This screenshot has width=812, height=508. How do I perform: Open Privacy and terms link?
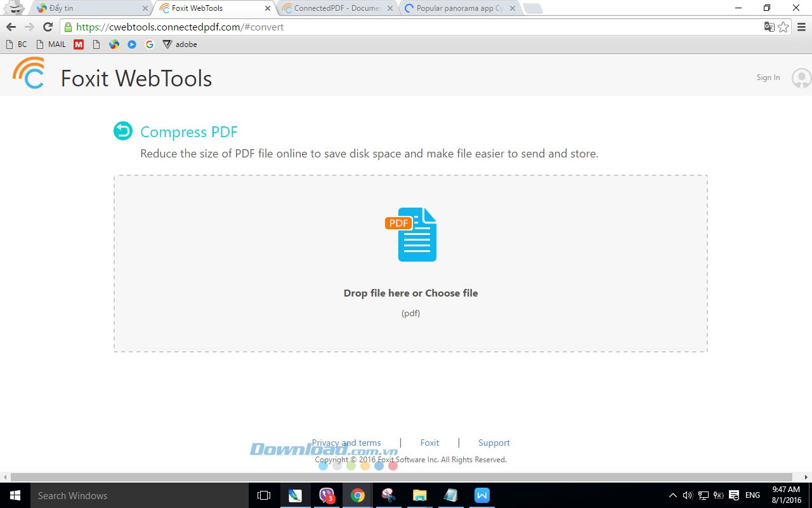346,443
